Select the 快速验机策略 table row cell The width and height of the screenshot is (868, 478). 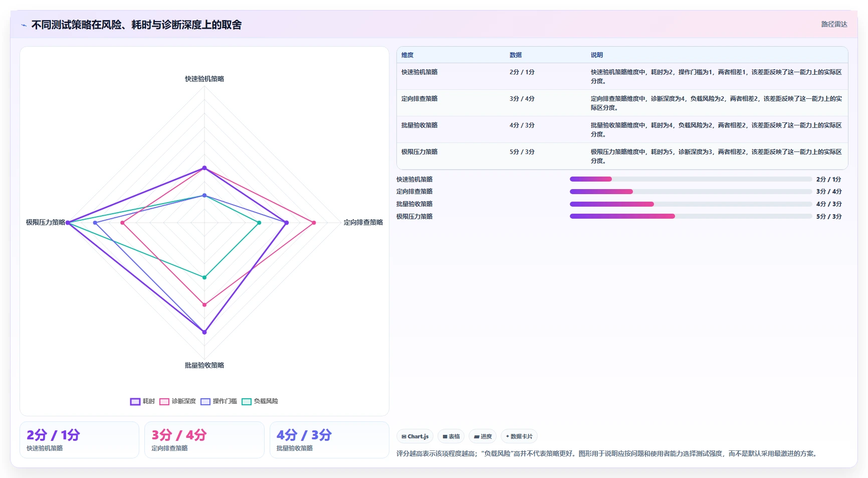coord(419,72)
